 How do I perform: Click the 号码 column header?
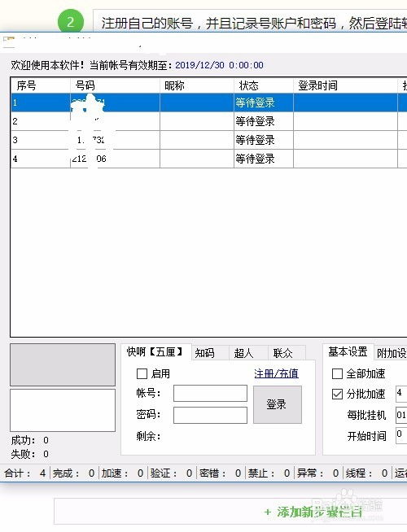click(x=115, y=85)
